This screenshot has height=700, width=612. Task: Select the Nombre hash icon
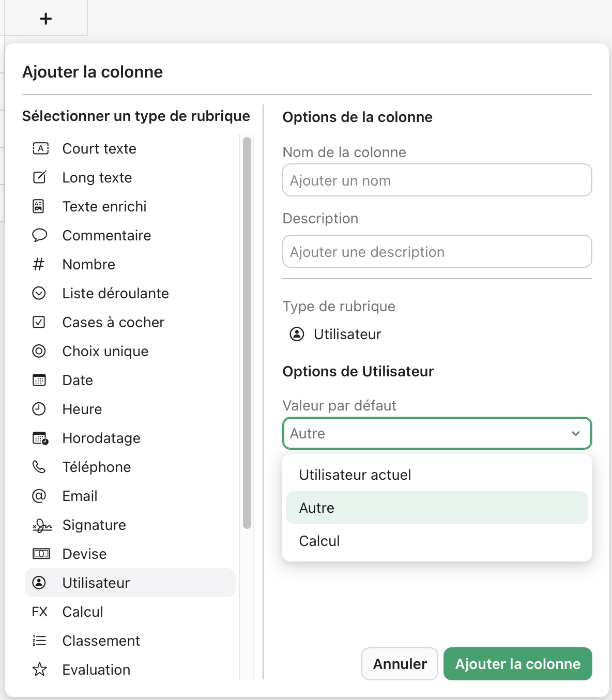pos(39,265)
